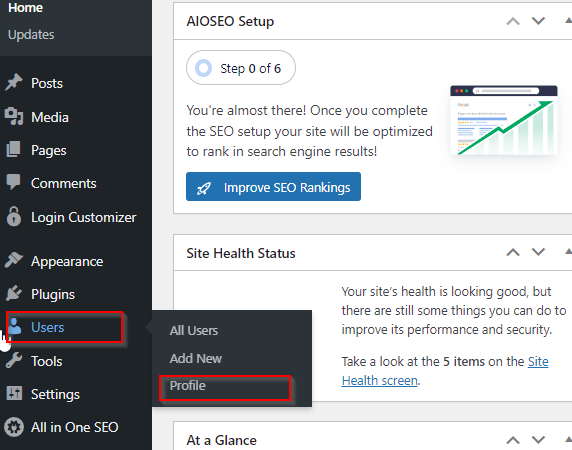Follow the Site Health screen link

coord(445,371)
